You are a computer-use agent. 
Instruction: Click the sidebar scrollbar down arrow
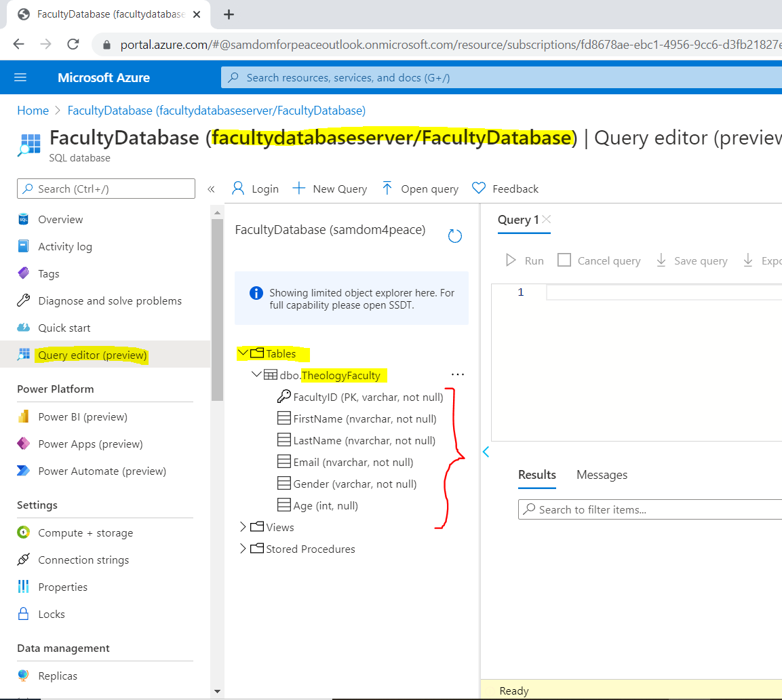pos(217,691)
